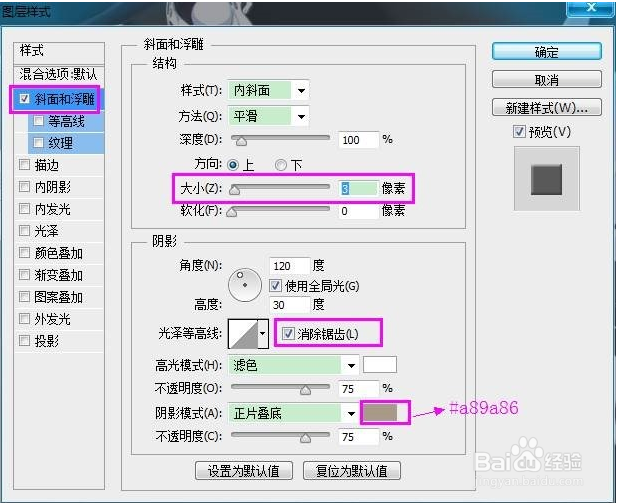The image size is (618, 503).
Task: Enable the 外发光 checkbox
Action: coord(24,318)
